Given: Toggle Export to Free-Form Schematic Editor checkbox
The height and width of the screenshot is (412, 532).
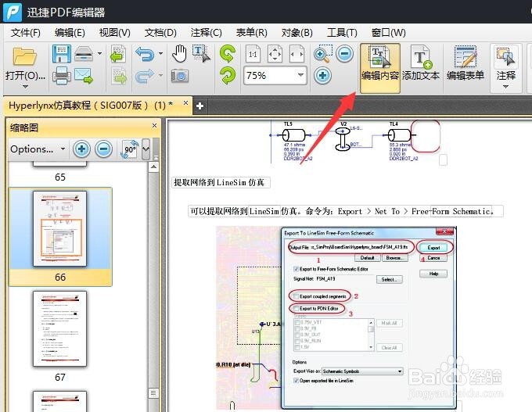Looking at the screenshot, I should click(296, 269).
